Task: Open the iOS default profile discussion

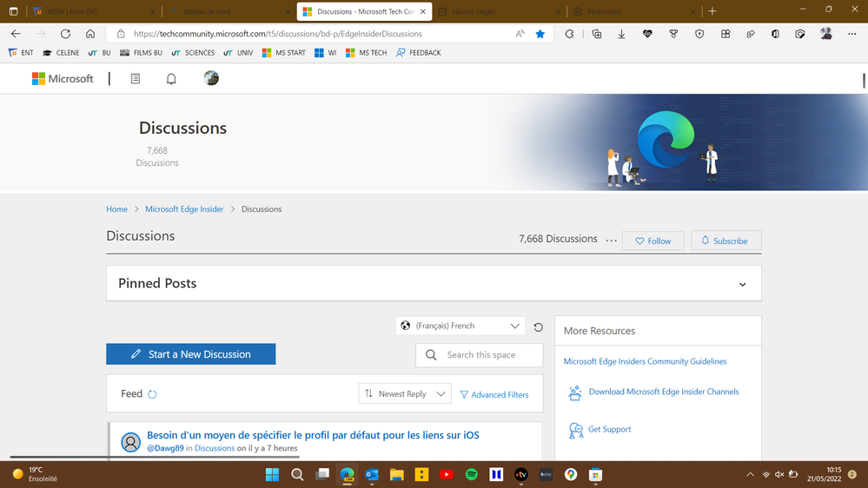Action: tap(313, 435)
